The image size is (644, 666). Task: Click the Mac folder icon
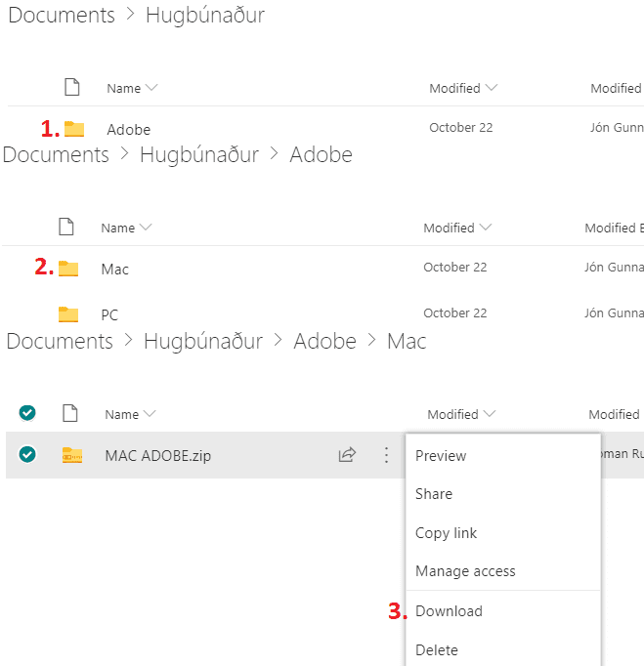point(68,269)
